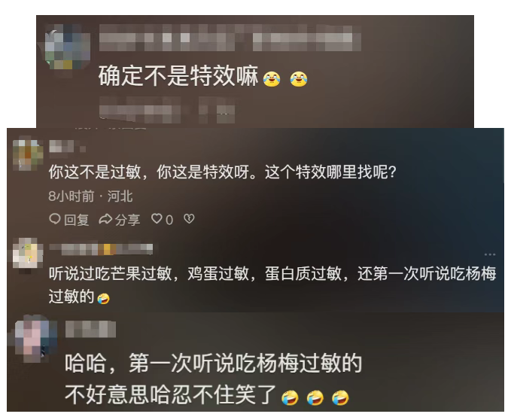Click the second crying emoji in top comment
The height and width of the screenshot is (420, 511).
click(299, 79)
